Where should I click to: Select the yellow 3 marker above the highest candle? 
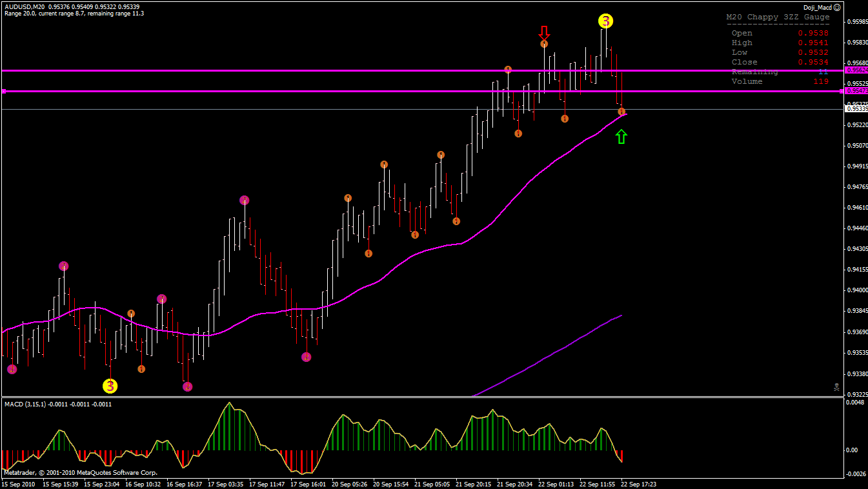605,21
